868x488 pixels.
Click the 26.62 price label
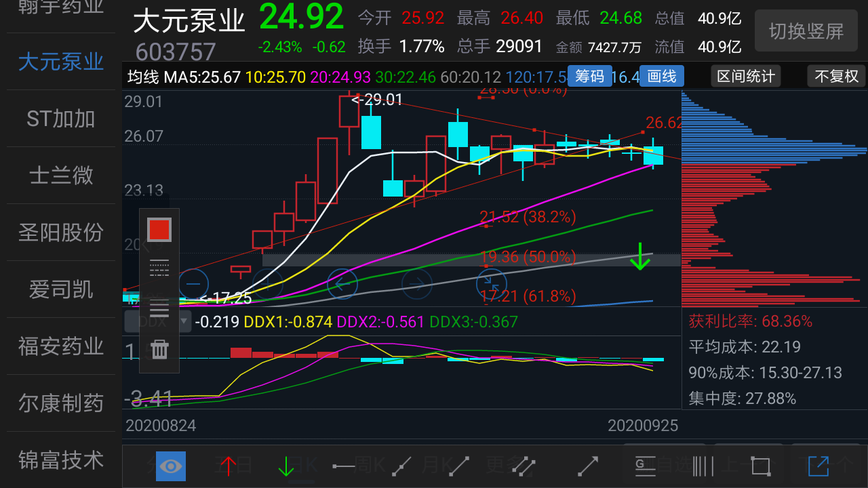[x=664, y=123]
